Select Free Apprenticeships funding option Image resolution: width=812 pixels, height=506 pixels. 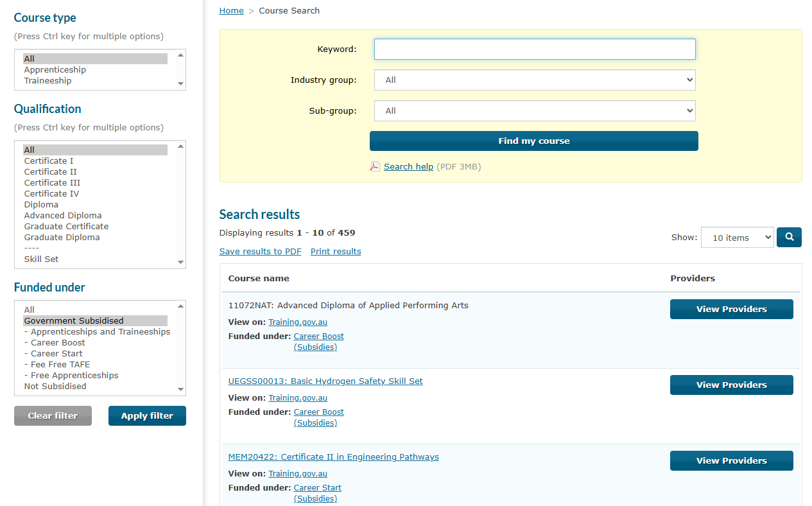pos(96,376)
